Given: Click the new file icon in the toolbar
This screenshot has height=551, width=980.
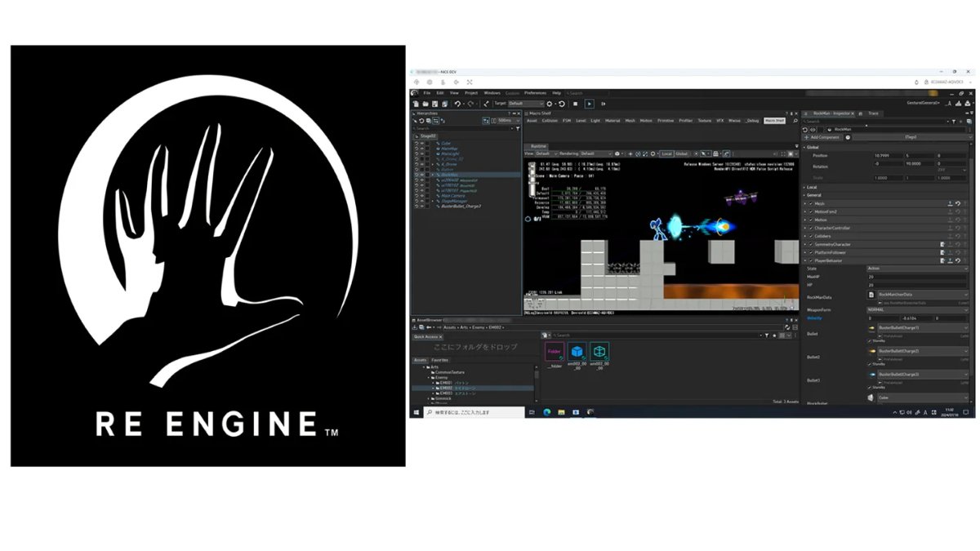Looking at the screenshot, I should pyautogui.click(x=416, y=104).
